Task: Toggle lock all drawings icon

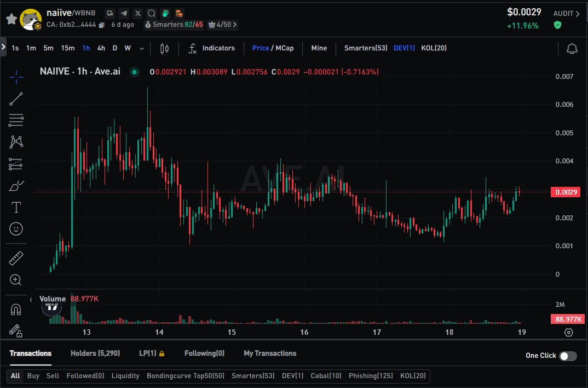Action: (16, 331)
